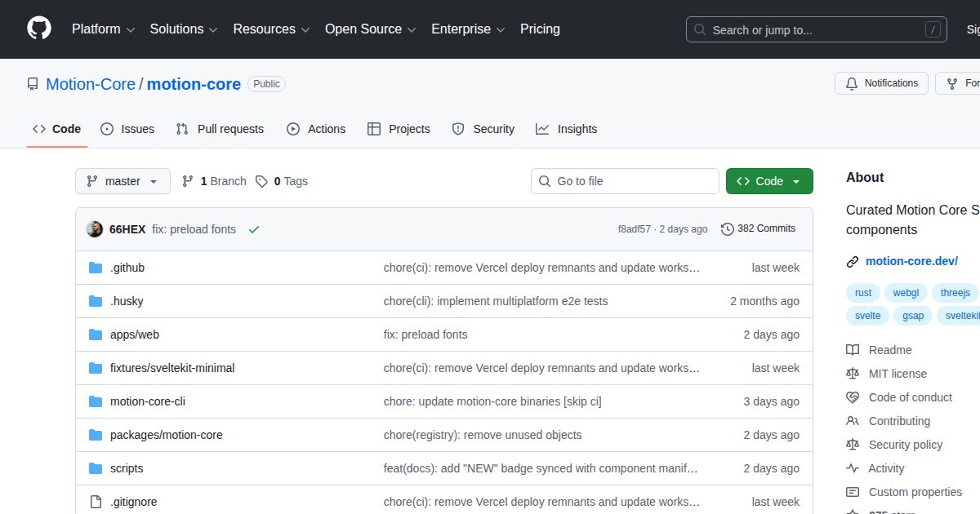Screen dimensions: 980x514
Task: Click the motion-core.dev link icon
Action: 853,261
